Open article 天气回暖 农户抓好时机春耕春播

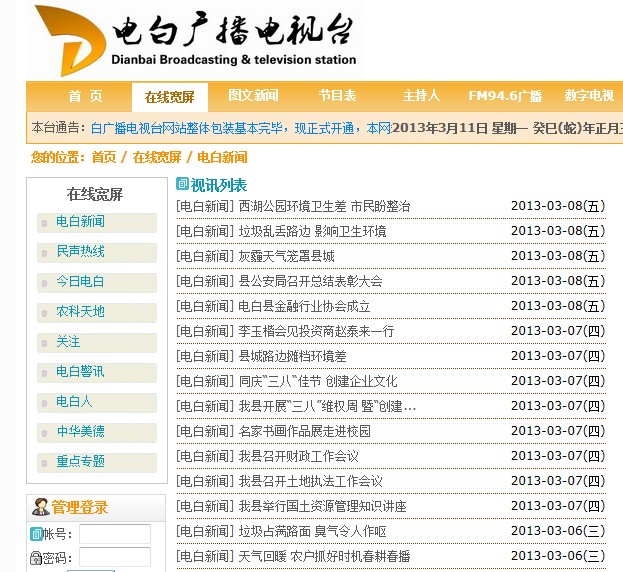324,556
